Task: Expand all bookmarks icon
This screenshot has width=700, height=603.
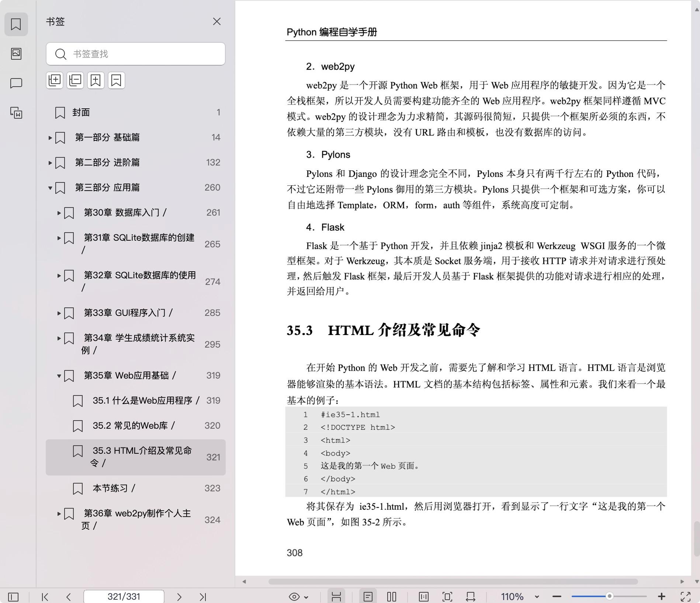Action: (x=55, y=80)
